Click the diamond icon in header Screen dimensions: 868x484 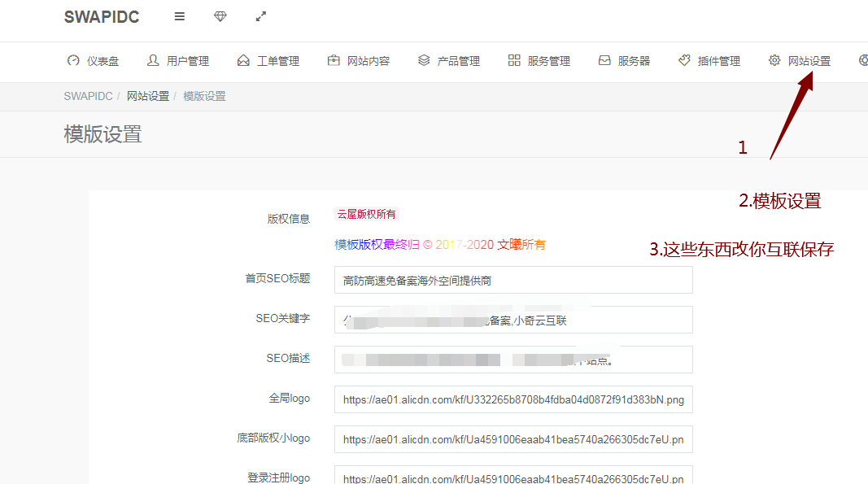[220, 16]
